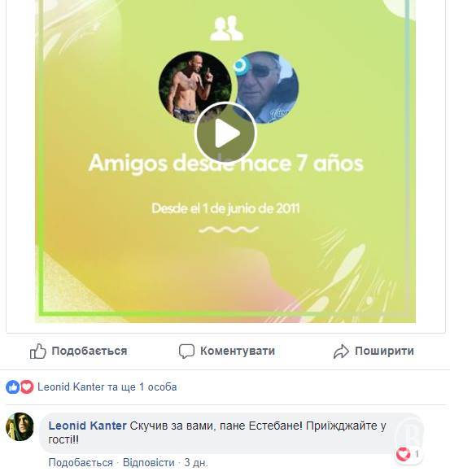Like Leonid Kanter's comment via Подобається link
Viewport: 450px width, 476px height.
pyautogui.click(x=81, y=463)
